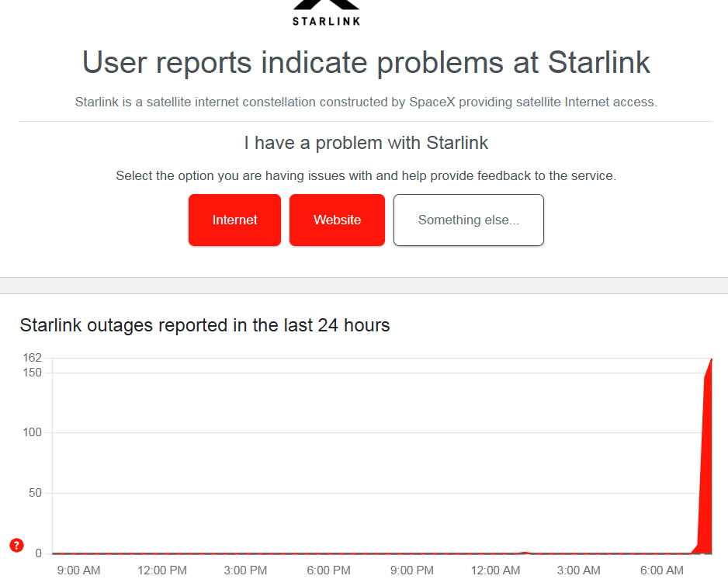Click the 162 peak value on the y-axis

32,358
